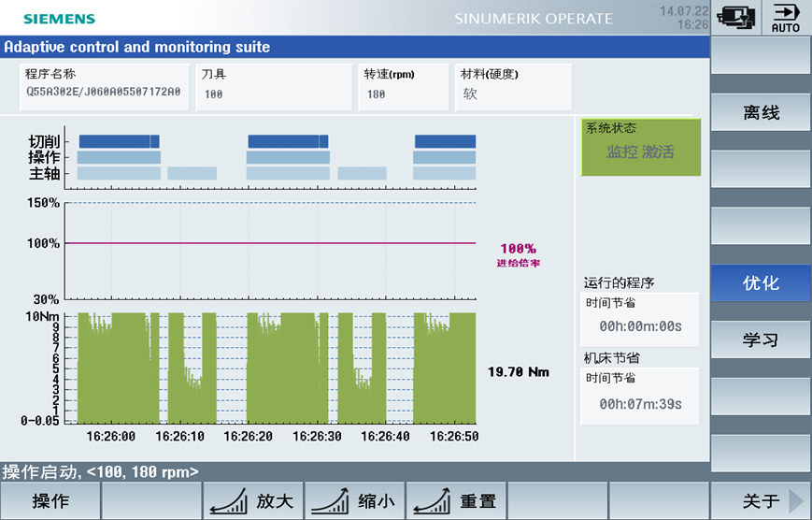Image resolution: width=812 pixels, height=520 pixels.
Task: Click the 放大 zoom-in chart softkey
Action: pos(252,501)
